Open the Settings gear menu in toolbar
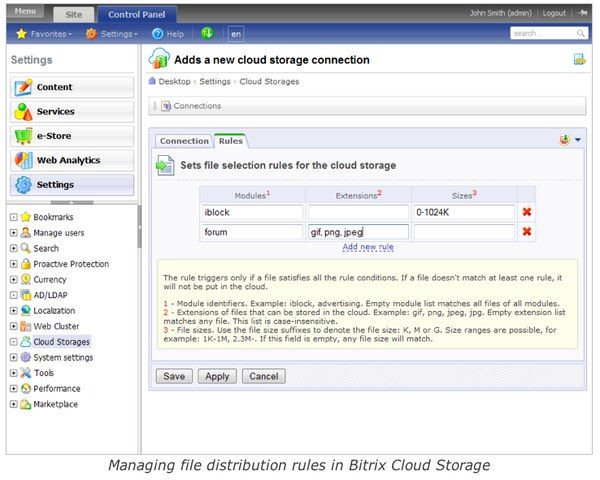This screenshot has height=480, width=600. click(x=111, y=34)
